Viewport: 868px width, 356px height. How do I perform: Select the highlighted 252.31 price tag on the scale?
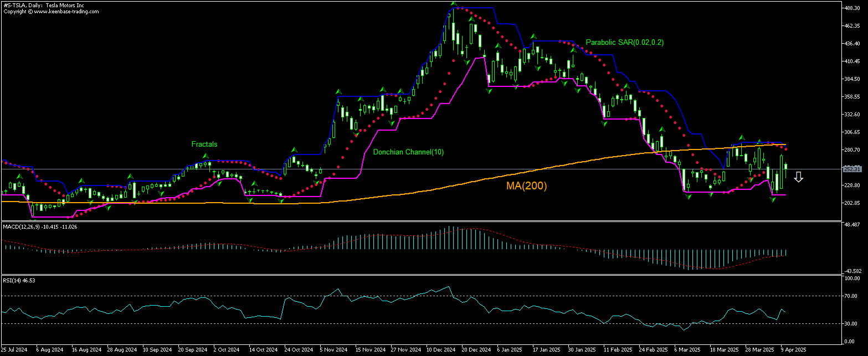click(x=853, y=169)
